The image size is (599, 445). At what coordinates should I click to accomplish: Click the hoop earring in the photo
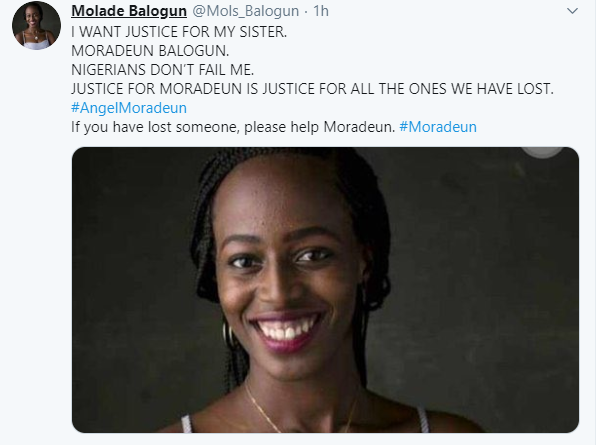coord(228,335)
